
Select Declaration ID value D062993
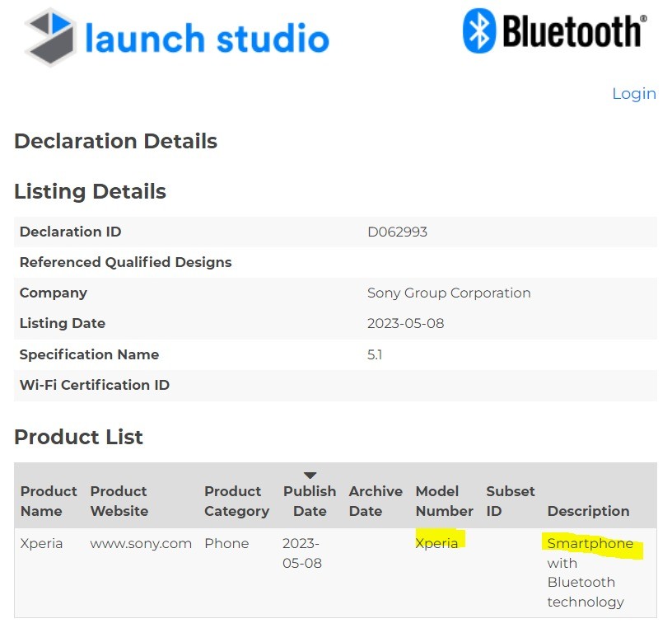pyautogui.click(x=397, y=232)
